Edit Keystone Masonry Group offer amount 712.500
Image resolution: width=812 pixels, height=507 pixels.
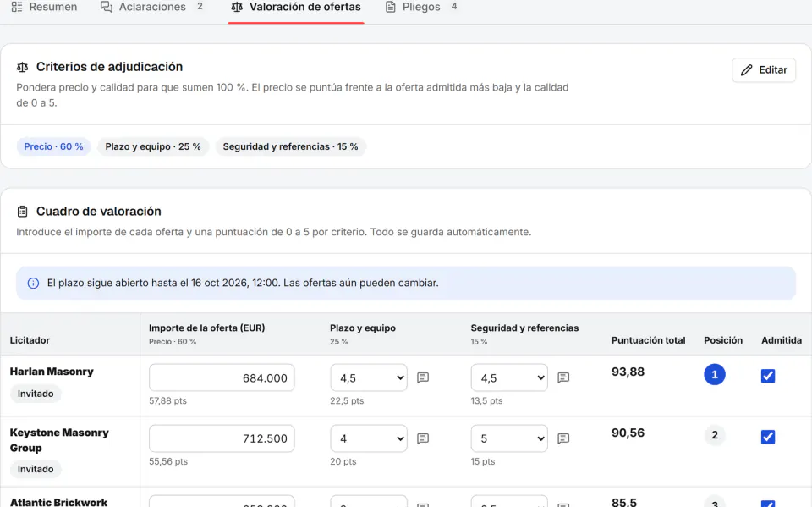click(x=222, y=438)
